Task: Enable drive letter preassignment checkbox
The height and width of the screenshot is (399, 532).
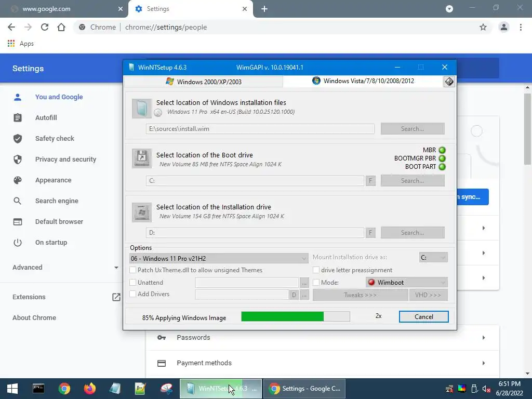Action: [316, 270]
